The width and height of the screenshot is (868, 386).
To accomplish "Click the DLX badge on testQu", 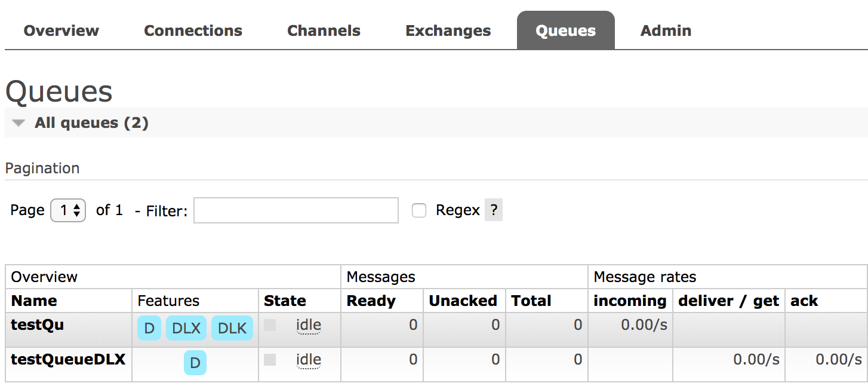I will point(186,328).
